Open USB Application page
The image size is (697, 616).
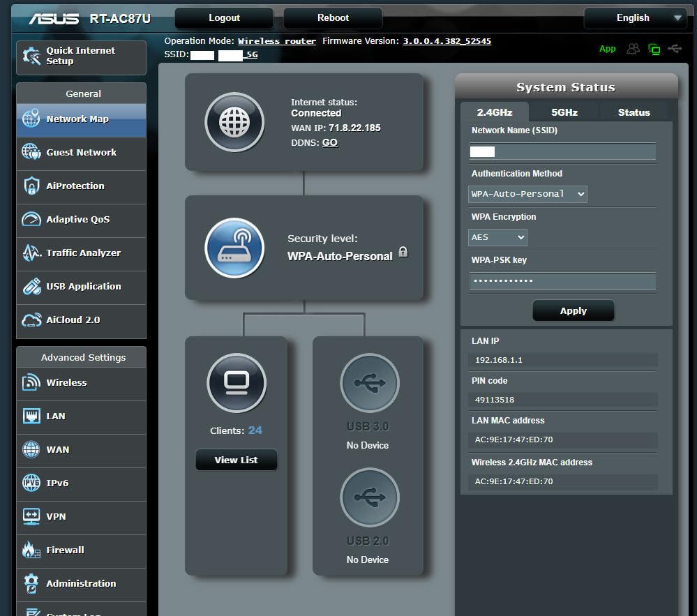pyautogui.click(x=81, y=287)
